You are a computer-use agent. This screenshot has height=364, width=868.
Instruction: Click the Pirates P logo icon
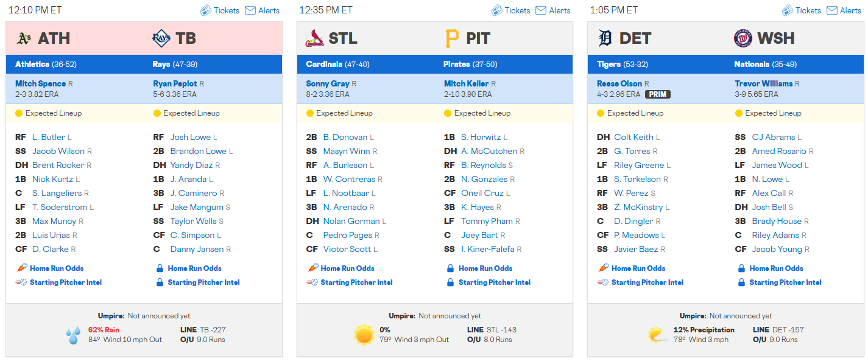tap(451, 38)
